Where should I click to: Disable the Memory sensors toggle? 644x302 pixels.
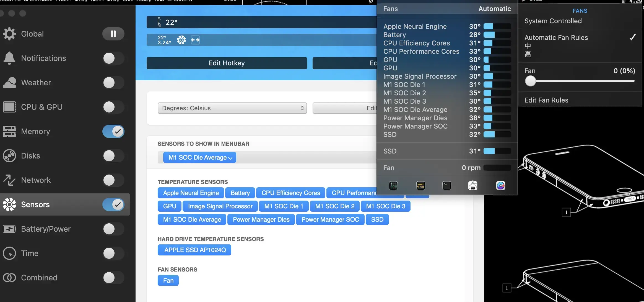113,131
